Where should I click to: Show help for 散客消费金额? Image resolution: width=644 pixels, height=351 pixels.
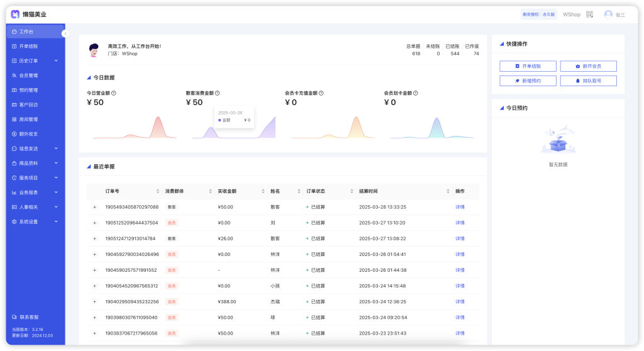217,93
